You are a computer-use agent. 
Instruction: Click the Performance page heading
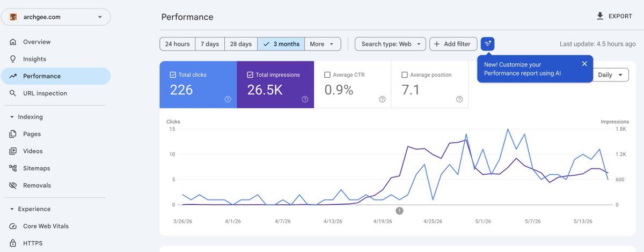coord(187,17)
